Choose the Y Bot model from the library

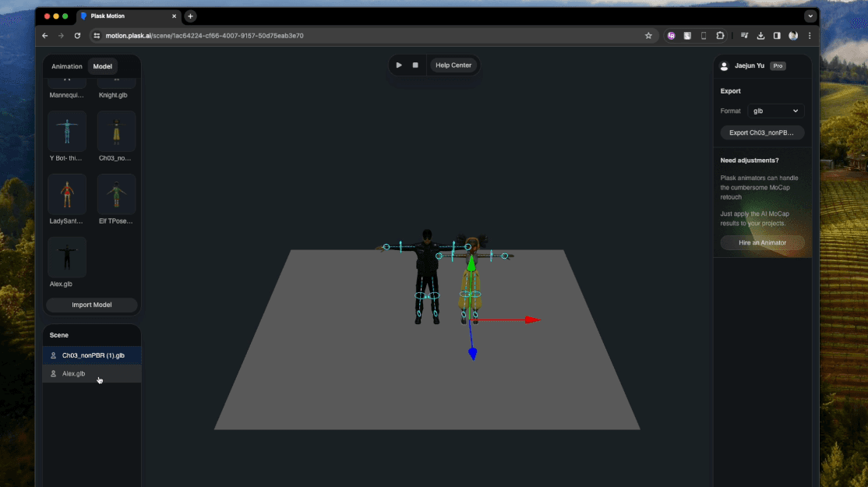(67, 131)
